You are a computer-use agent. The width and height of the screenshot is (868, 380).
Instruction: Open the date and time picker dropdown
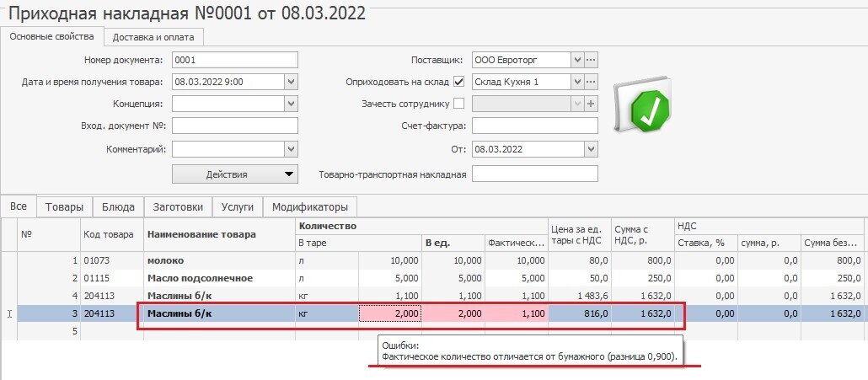(x=291, y=82)
